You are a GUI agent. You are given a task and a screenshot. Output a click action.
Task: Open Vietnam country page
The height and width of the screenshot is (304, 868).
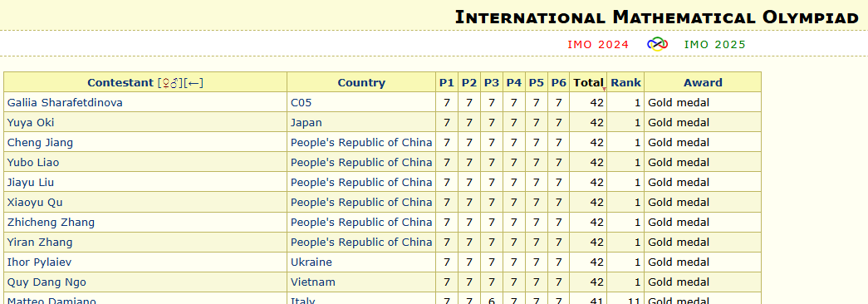313,282
